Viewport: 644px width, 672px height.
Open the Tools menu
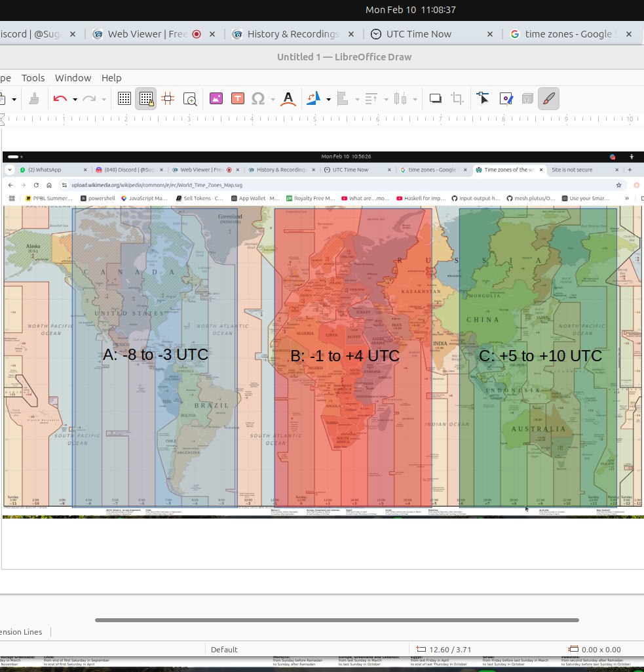33,78
